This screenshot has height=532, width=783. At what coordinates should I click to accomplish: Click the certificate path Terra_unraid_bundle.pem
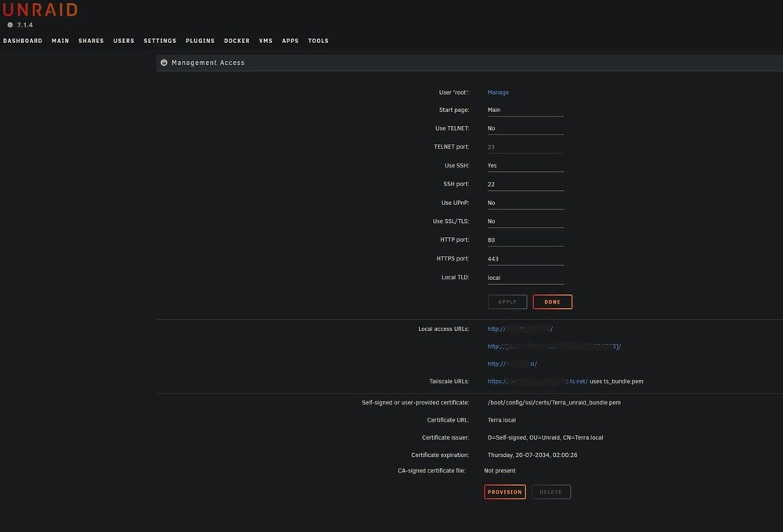554,403
